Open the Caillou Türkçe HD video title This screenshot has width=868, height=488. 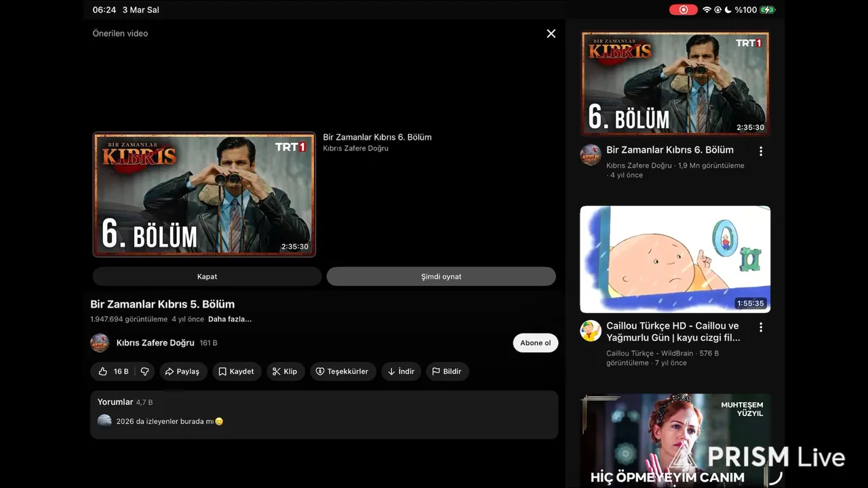pos(673,331)
